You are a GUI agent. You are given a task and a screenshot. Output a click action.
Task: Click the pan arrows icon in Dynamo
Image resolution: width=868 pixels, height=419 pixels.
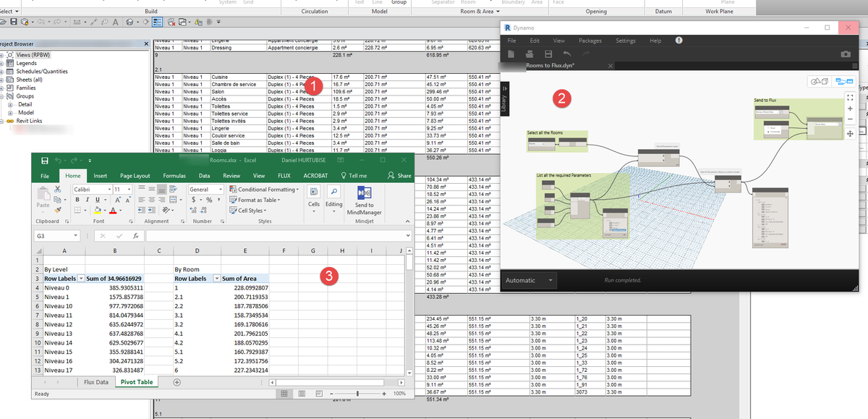pyautogui.click(x=849, y=133)
